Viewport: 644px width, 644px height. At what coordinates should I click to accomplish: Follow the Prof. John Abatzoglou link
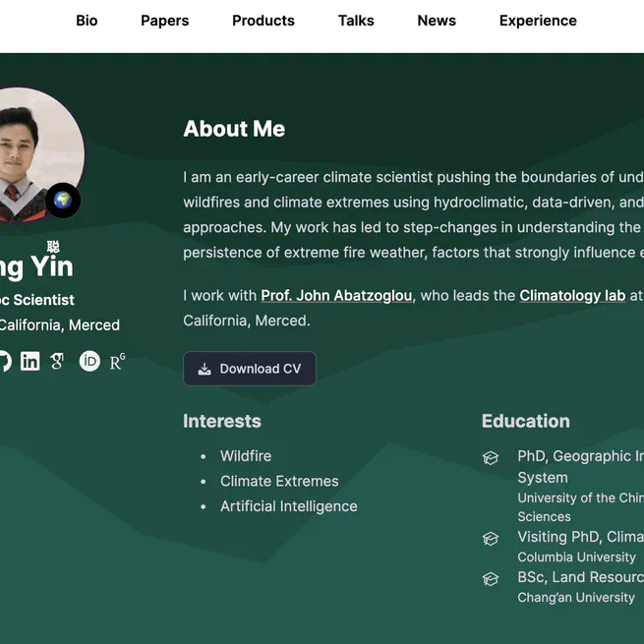click(336, 295)
